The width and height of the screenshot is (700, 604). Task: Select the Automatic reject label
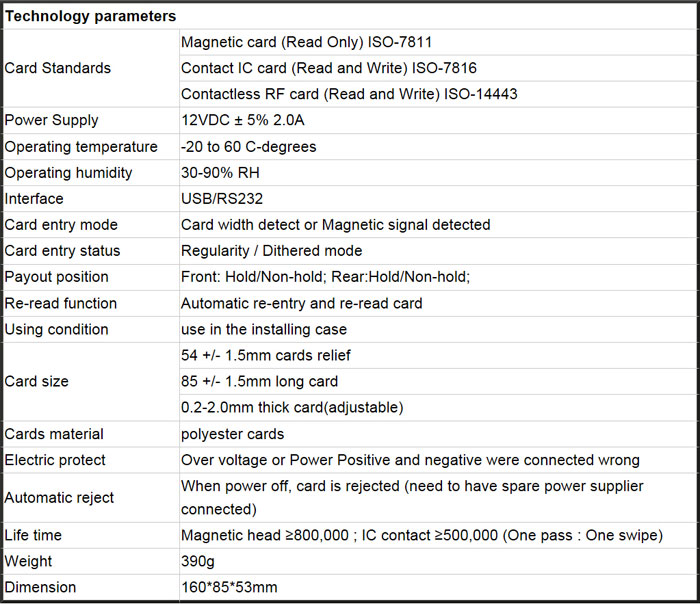coord(59,497)
